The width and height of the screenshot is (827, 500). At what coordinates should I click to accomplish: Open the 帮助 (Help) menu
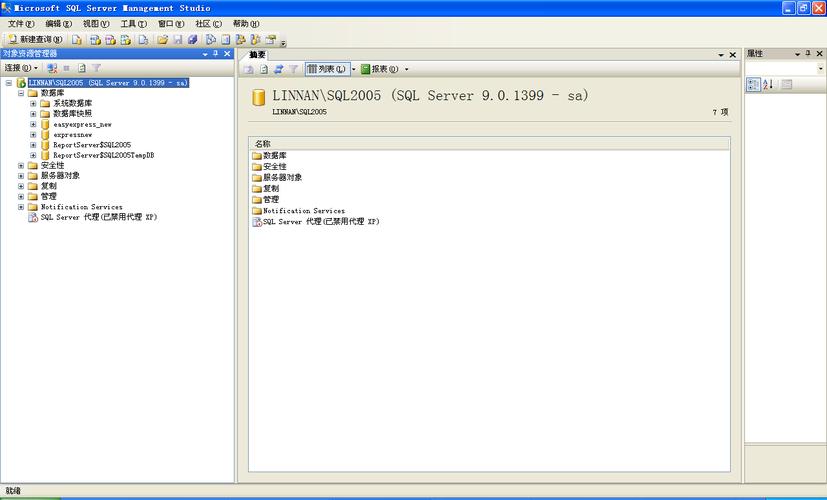click(x=246, y=24)
